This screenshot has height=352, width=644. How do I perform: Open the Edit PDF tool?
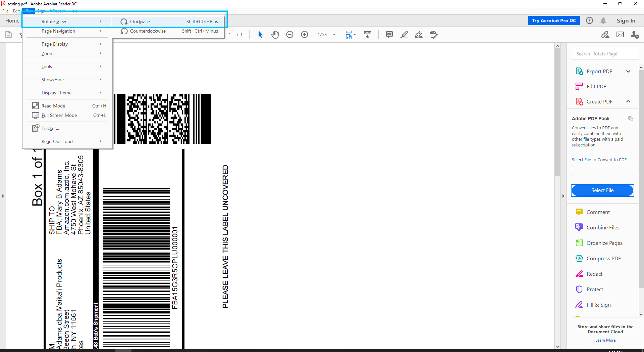pos(596,86)
